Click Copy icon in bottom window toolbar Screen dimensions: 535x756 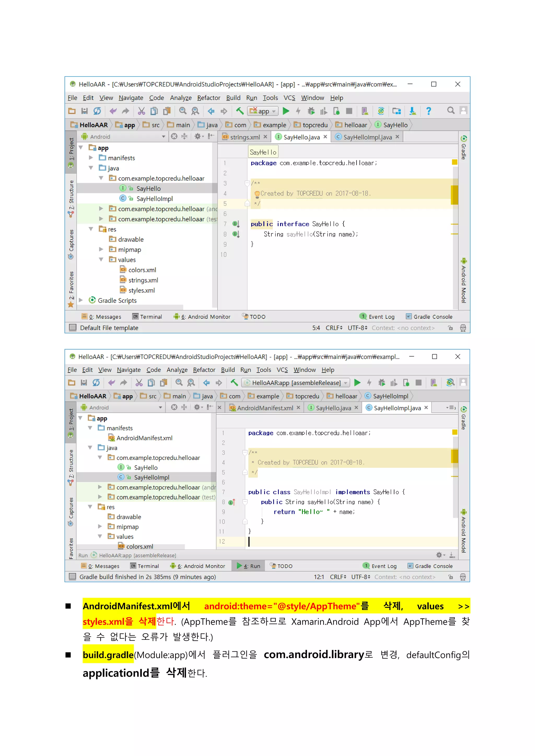[x=151, y=383]
